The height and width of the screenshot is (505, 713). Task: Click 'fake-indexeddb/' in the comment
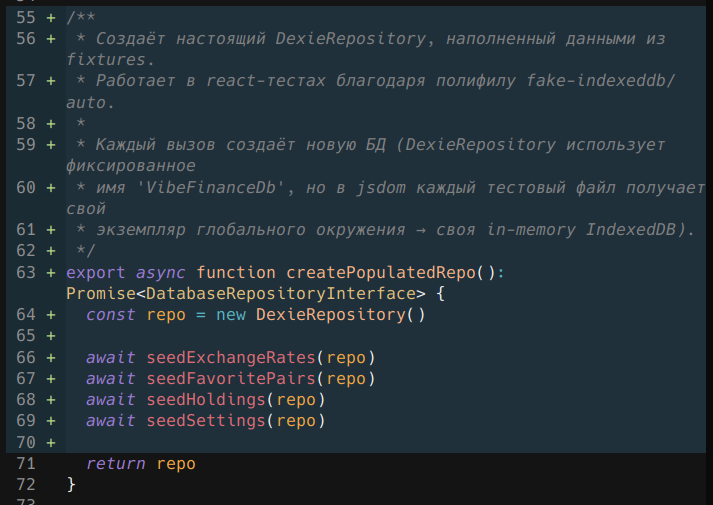pos(601,81)
